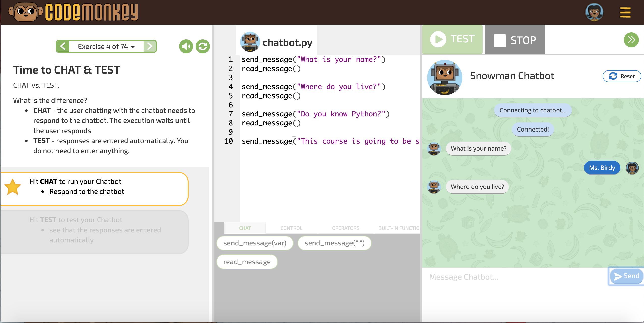This screenshot has width=644, height=323.
Task: Click the skip-forward double arrow icon
Action: (x=632, y=40)
